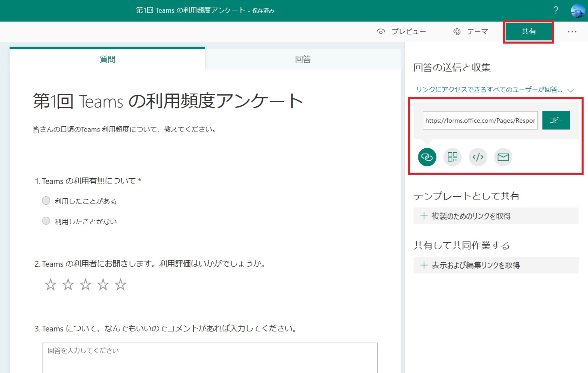This screenshot has height=373, width=588.
Task: Click the 共有 button
Action: coord(528,32)
